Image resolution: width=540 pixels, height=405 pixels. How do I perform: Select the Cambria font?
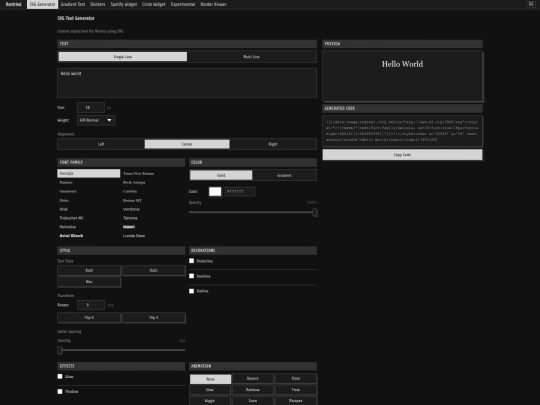pos(153,191)
